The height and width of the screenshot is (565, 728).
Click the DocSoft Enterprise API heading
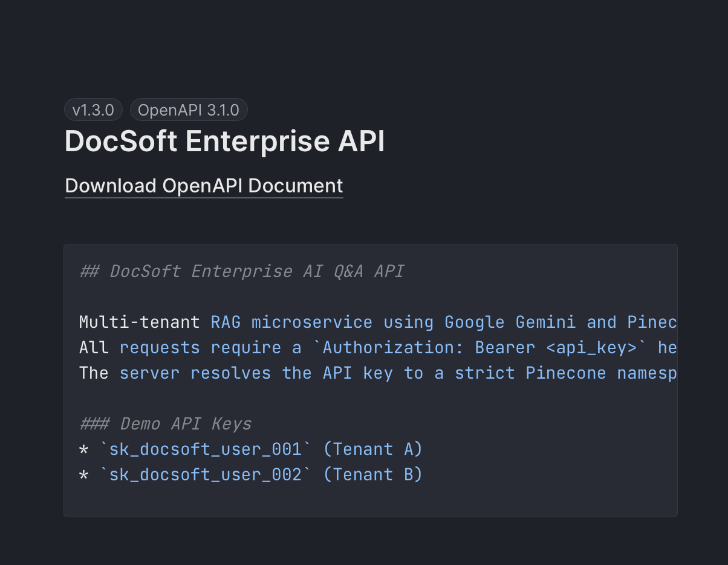coord(224,142)
